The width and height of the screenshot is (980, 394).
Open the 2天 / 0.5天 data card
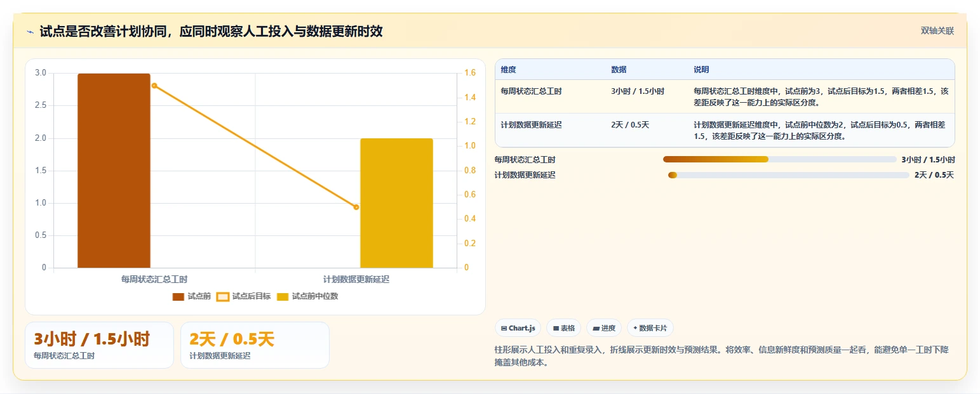click(x=255, y=345)
